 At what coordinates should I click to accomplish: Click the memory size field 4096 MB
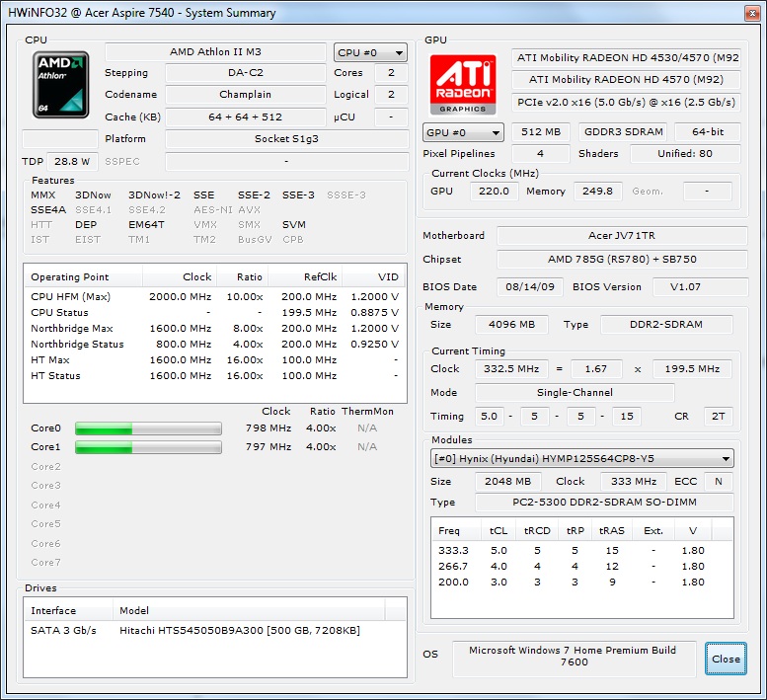pos(511,325)
